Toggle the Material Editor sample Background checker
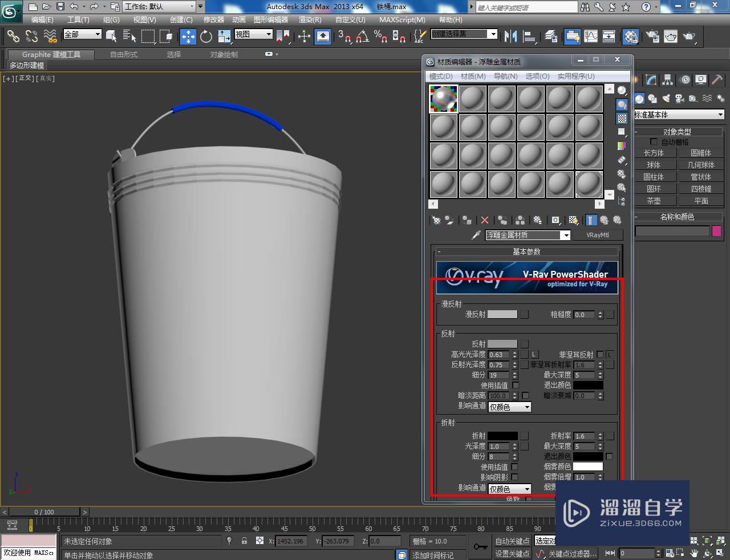The width and height of the screenshot is (730, 560). point(622,118)
